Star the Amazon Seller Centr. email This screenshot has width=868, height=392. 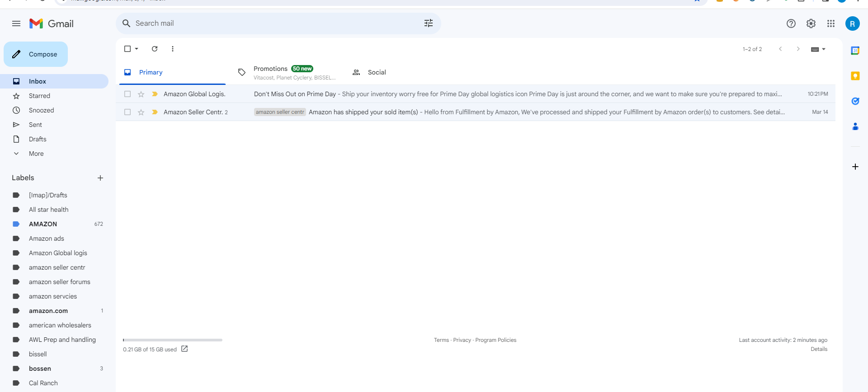coord(141,112)
